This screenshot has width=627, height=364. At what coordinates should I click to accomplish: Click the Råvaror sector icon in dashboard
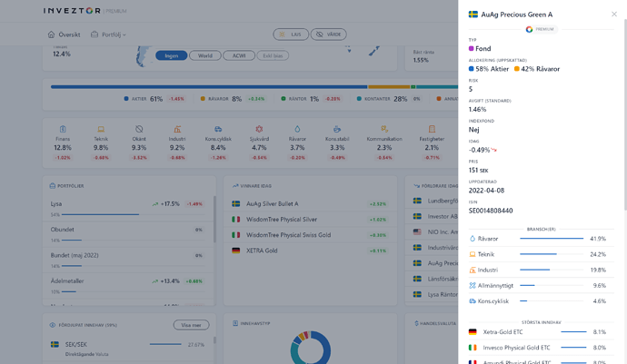[297, 129]
